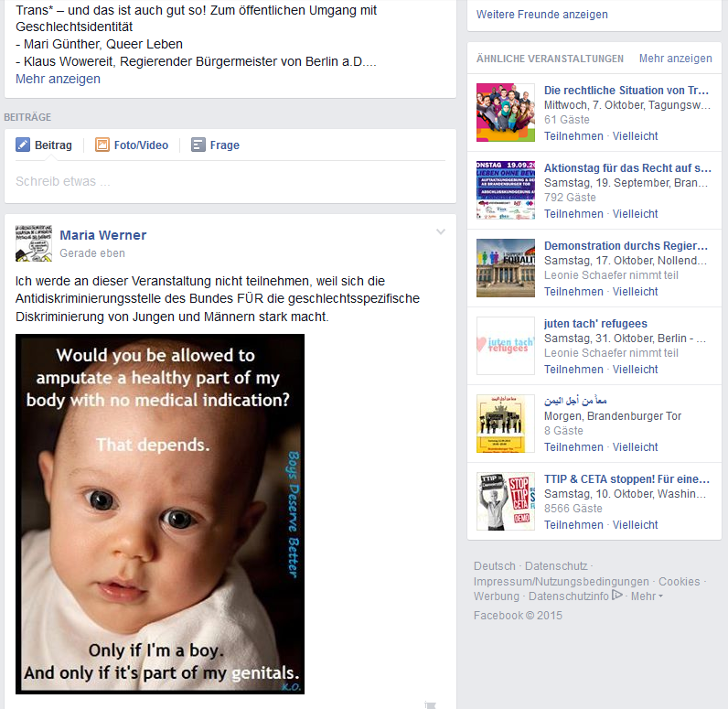Click the Beitrag pencil icon

coord(23,145)
